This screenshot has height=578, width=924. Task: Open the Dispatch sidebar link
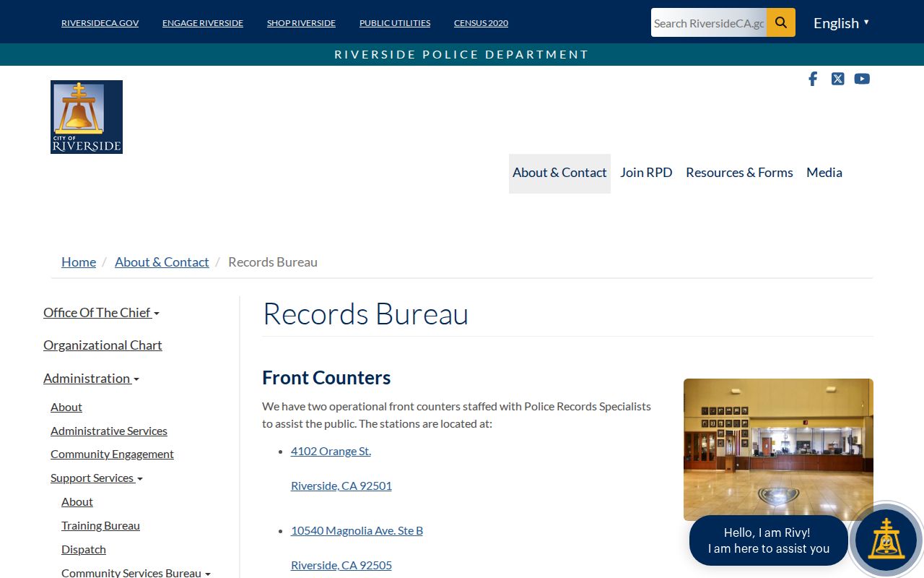(84, 550)
